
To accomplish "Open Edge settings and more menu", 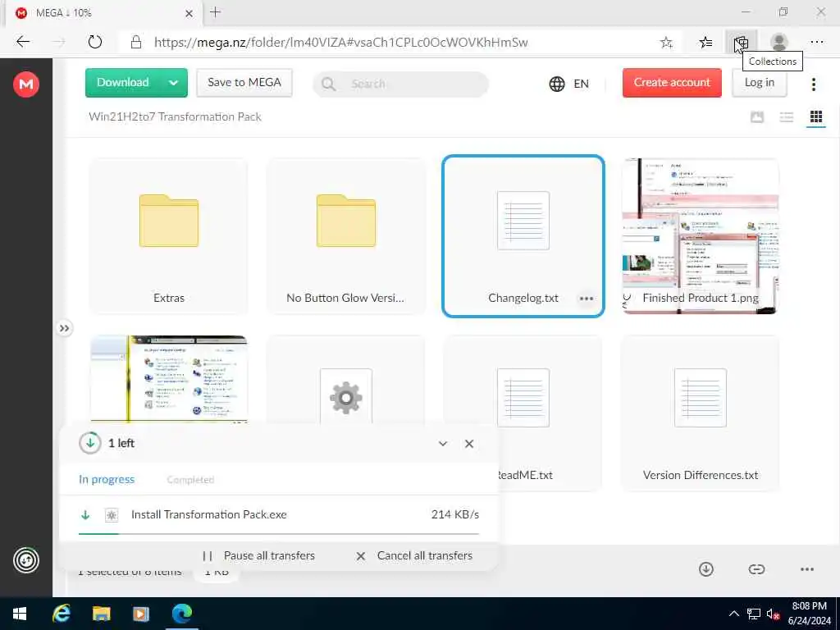I will point(816,43).
